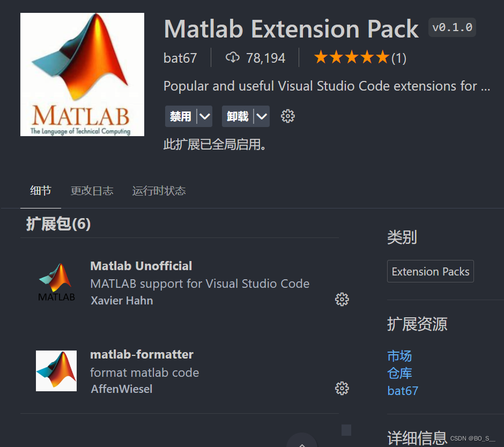Click the matlab-formatter gear settings icon
This screenshot has width=504, height=447.
pyautogui.click(x=342, y=388)
